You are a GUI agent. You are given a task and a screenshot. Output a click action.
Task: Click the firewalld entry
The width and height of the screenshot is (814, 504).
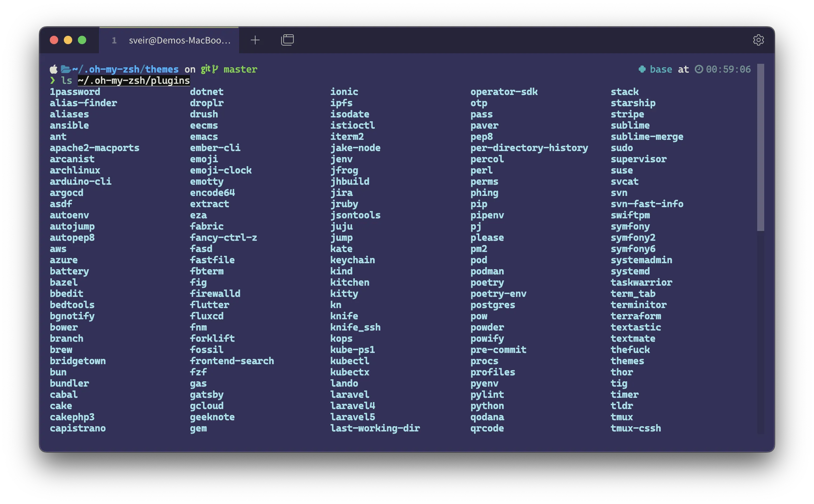[x=215, y=293]
